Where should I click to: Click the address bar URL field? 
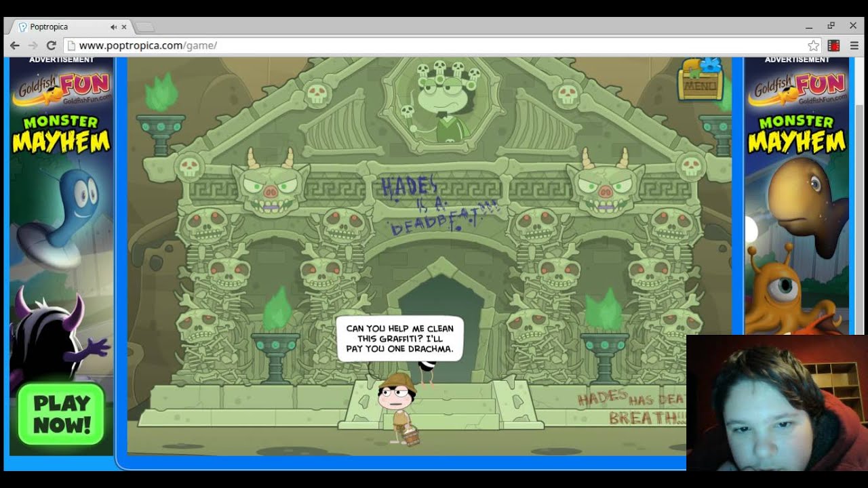pyautogui.click(x=443, y=45)
